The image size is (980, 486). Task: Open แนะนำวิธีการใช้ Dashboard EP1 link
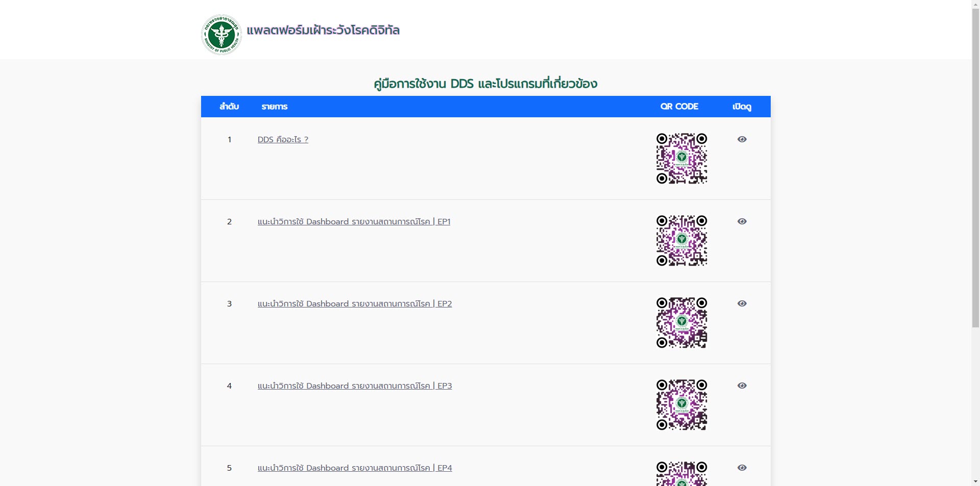(354, 221)
